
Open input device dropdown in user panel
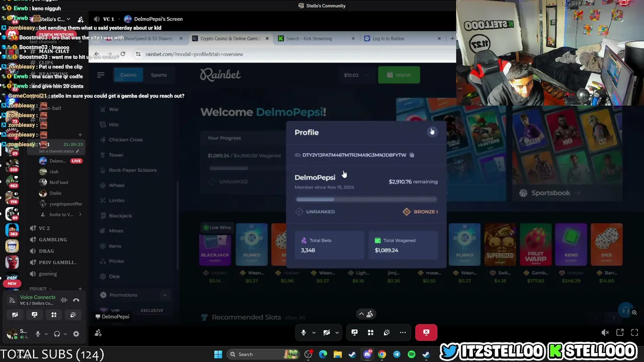coord(46,334)
